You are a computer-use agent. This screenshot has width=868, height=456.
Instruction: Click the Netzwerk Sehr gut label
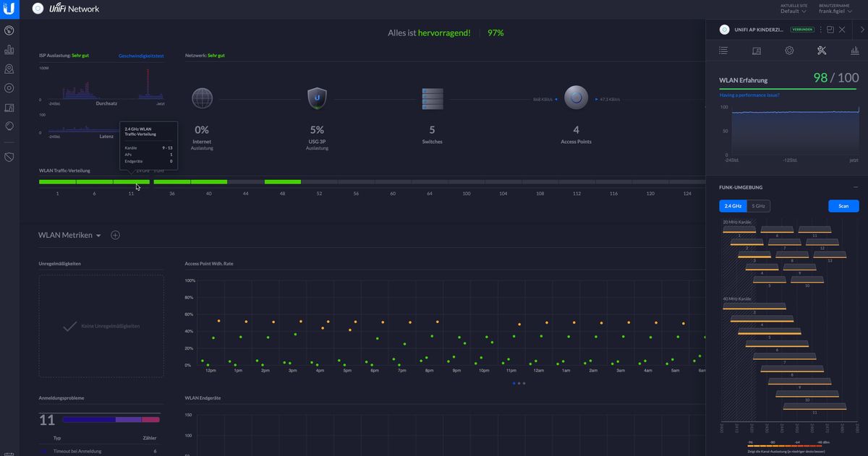tap(205, 56)
